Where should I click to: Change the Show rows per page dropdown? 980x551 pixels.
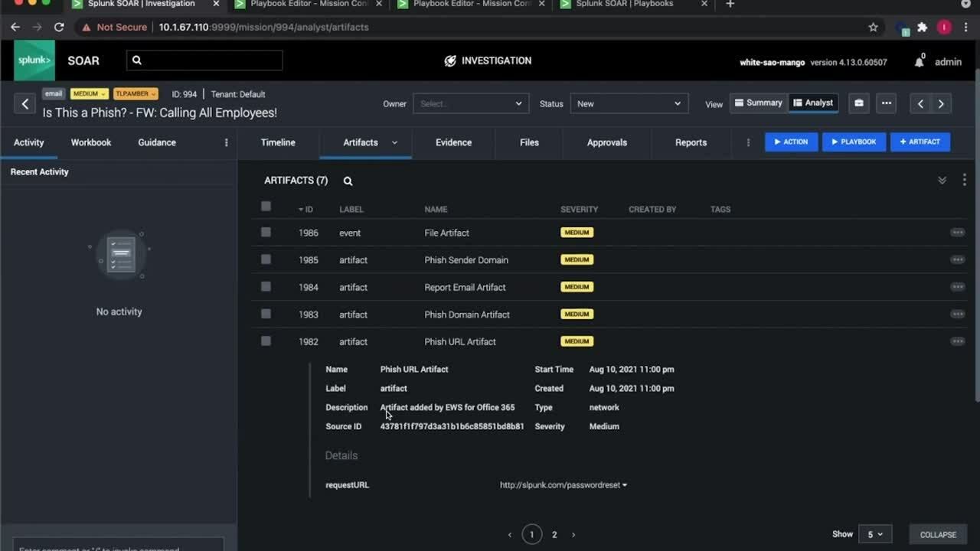(x=874, y=534)
